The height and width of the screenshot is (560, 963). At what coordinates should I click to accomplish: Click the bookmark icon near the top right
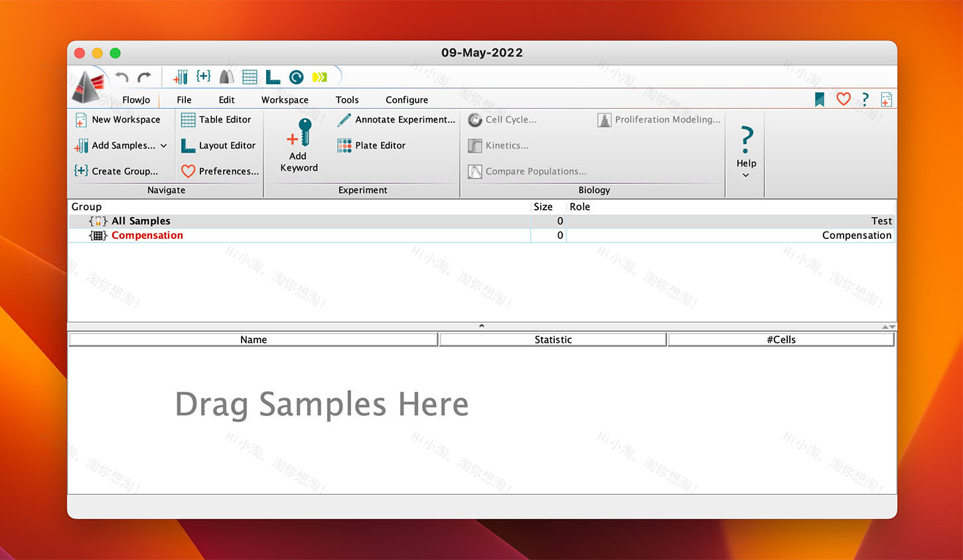tap(820, 99)
